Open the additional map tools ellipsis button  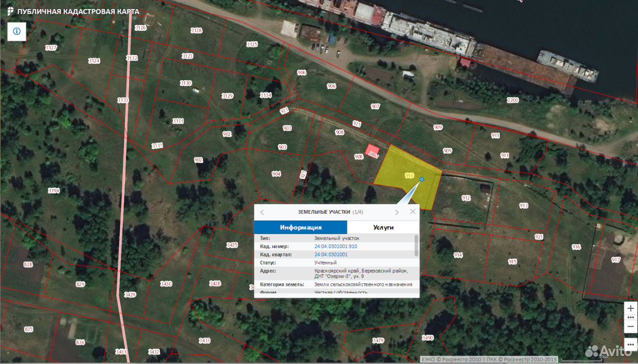pyautogui.click(x=631, y=345)
